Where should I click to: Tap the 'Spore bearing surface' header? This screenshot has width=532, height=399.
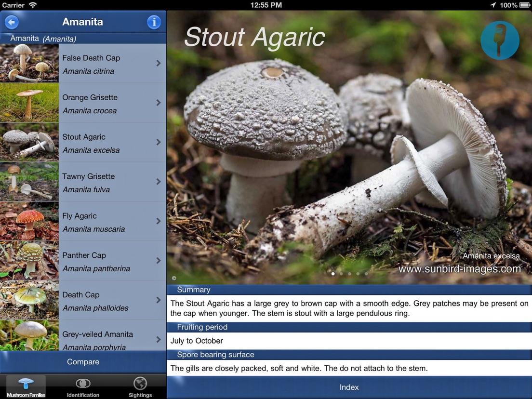click(x=349, y=355)
